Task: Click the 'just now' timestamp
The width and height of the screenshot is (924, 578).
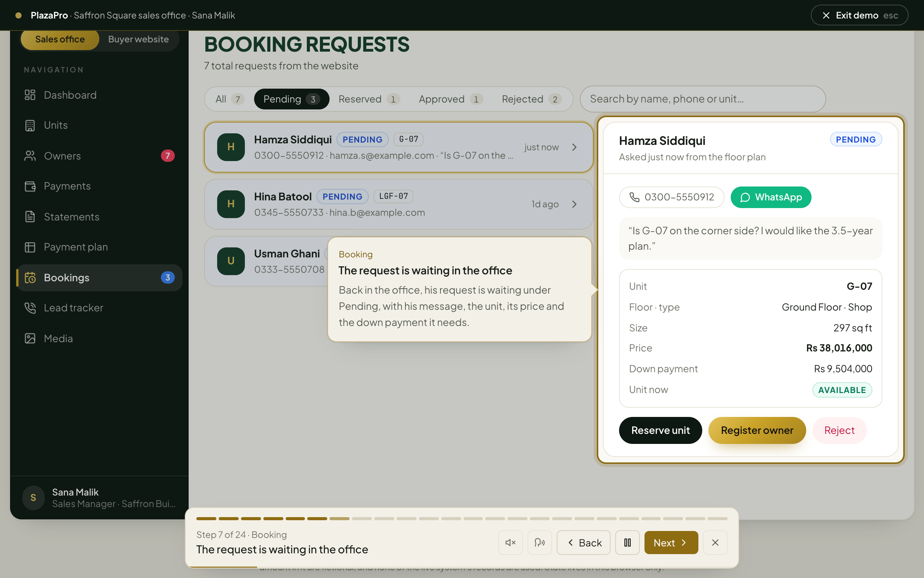Action: [541, 147]
